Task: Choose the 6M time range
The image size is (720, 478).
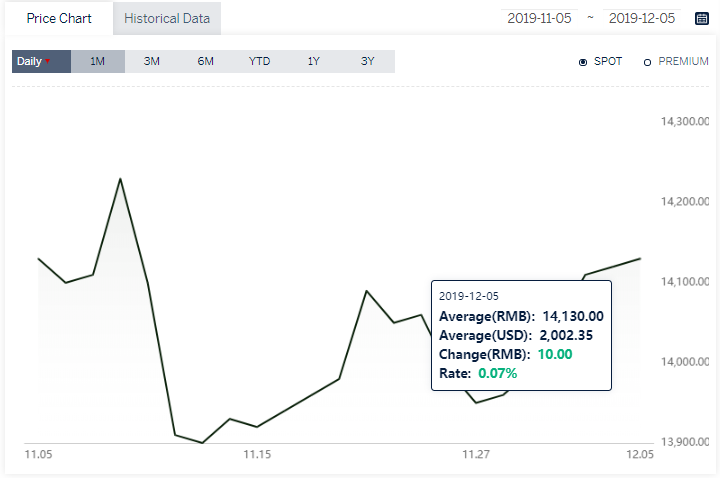Action: [206, 61]
